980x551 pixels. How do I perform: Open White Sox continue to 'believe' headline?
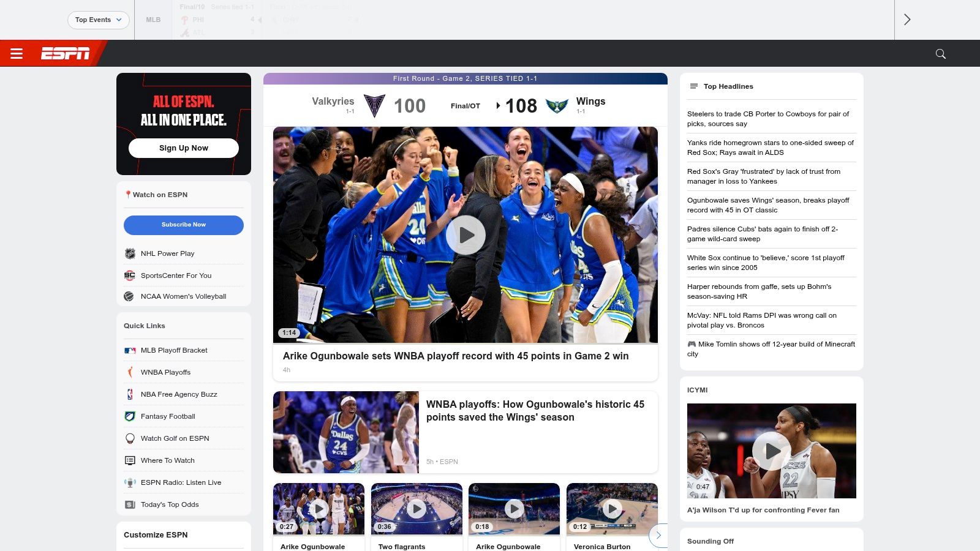coord(766,263)
